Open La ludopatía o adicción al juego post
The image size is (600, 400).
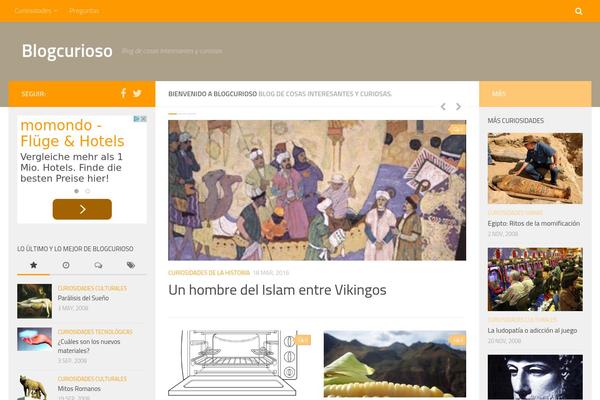tap(532, 330)
